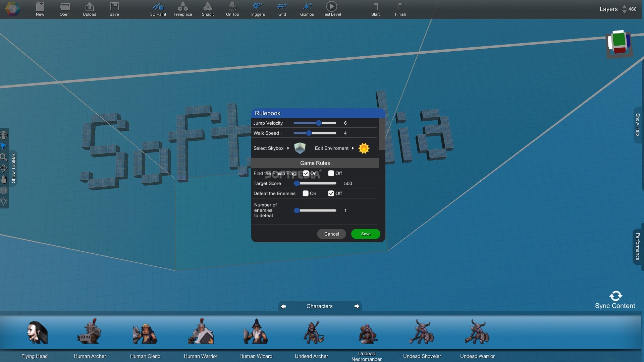Cancel the Rulebook dialog
644x362 pixels.
pyautogui.click(x=331, y=234)
